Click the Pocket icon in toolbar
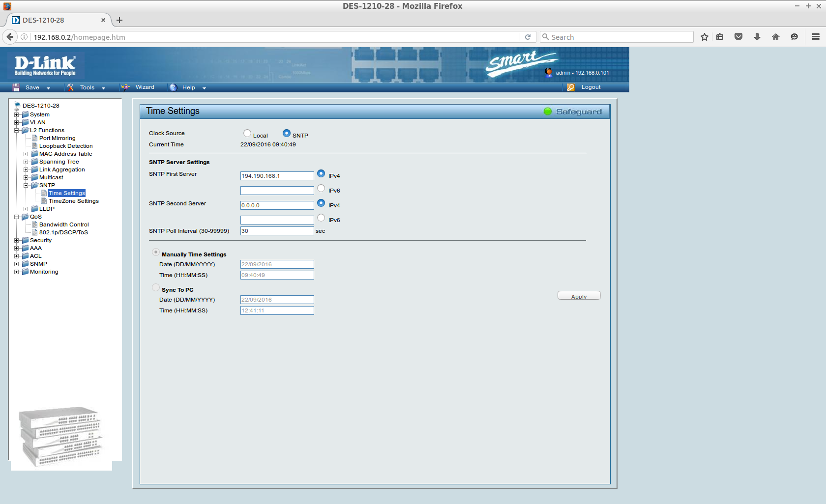 tap(738, 37)
